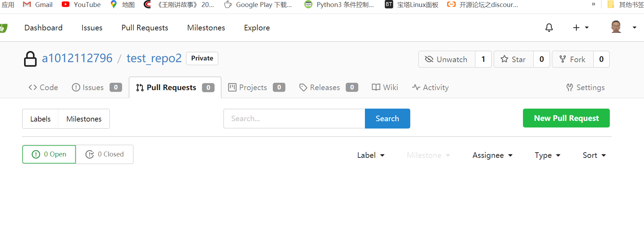Open the notifications bell icon
This screenshot has width=644, height=234.
(549, 28)
